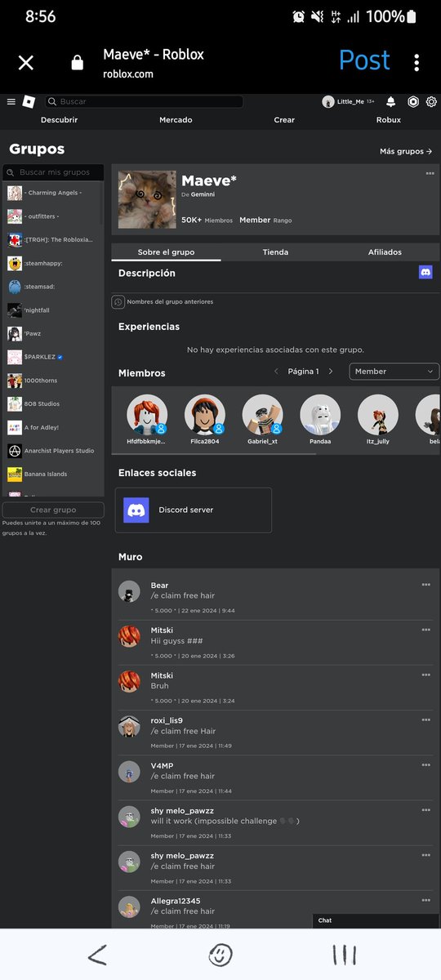The width and height of the screenshot is (441, 980).
Task: Open options menu on V4MP's wall post
Action: point(425,764)
